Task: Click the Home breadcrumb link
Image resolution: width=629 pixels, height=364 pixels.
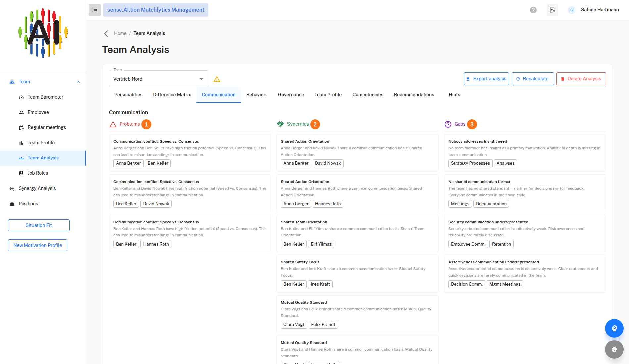Action: [120, 33]
